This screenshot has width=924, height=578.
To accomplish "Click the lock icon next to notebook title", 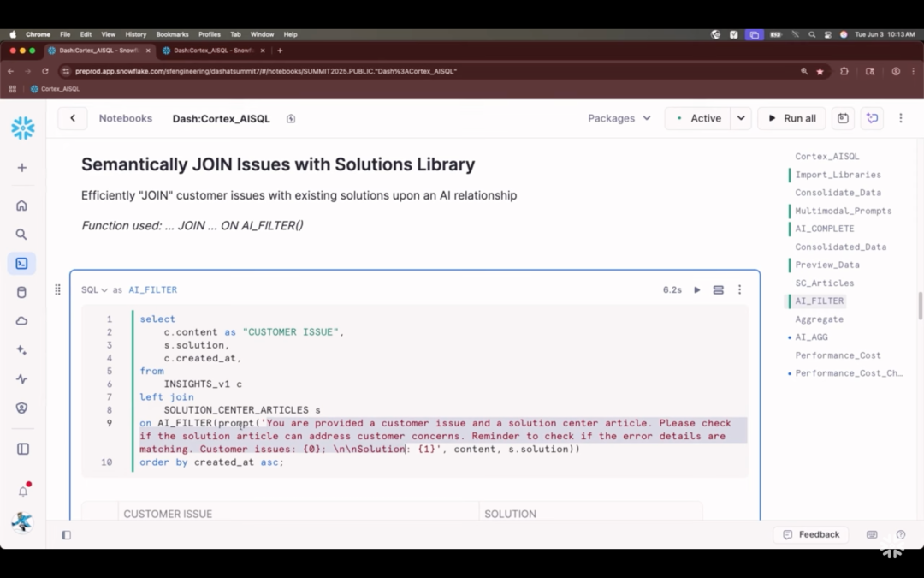I will (x=291, y=118).
